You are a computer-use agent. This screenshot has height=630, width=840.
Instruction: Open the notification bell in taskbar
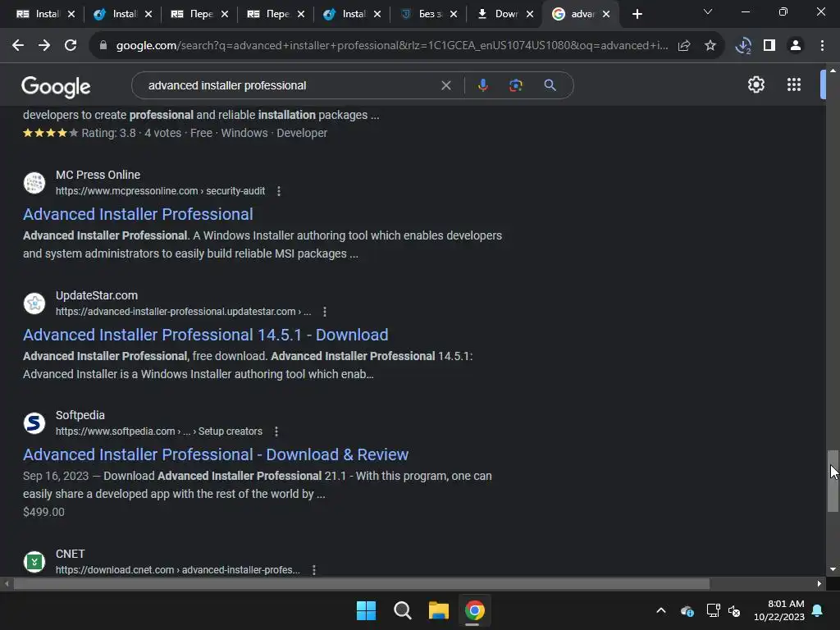coord(818,610)
